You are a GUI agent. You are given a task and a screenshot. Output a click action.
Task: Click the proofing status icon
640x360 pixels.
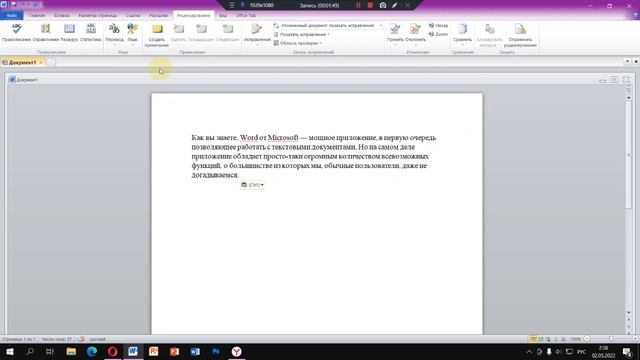(82, 339)
